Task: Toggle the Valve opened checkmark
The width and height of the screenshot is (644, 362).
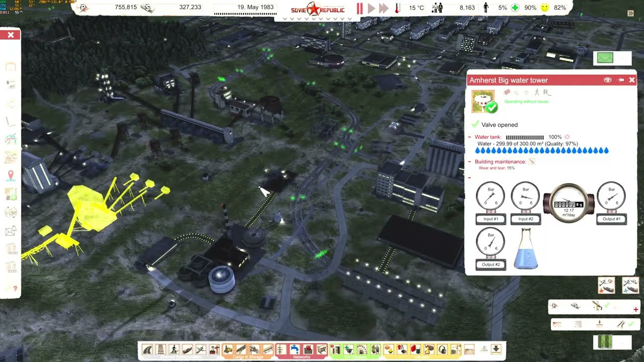Action: point(475,124)
